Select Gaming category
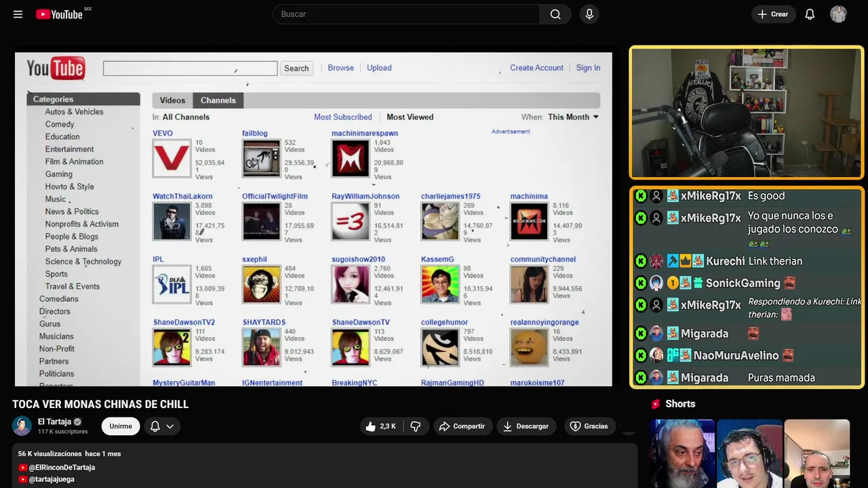This screenshot has width=868, height=488. tap(59, 174)
